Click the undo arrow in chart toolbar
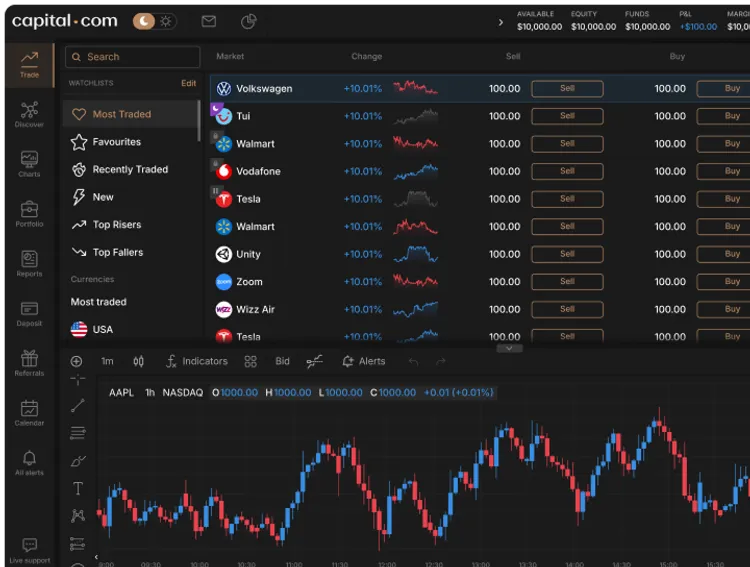The width and height of the screenshot is (750, 567). click(414, 362)
